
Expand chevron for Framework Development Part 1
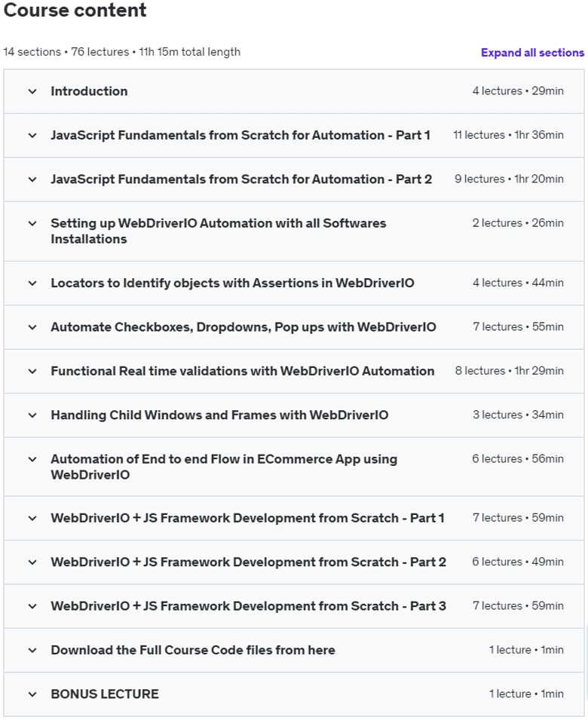[32, 519]
